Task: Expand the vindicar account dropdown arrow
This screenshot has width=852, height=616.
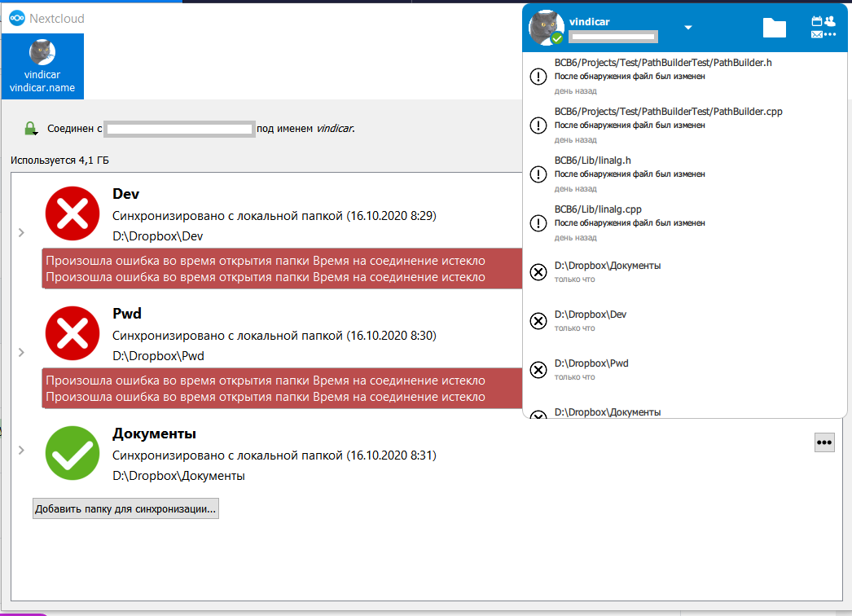Action: click(688, 27)
